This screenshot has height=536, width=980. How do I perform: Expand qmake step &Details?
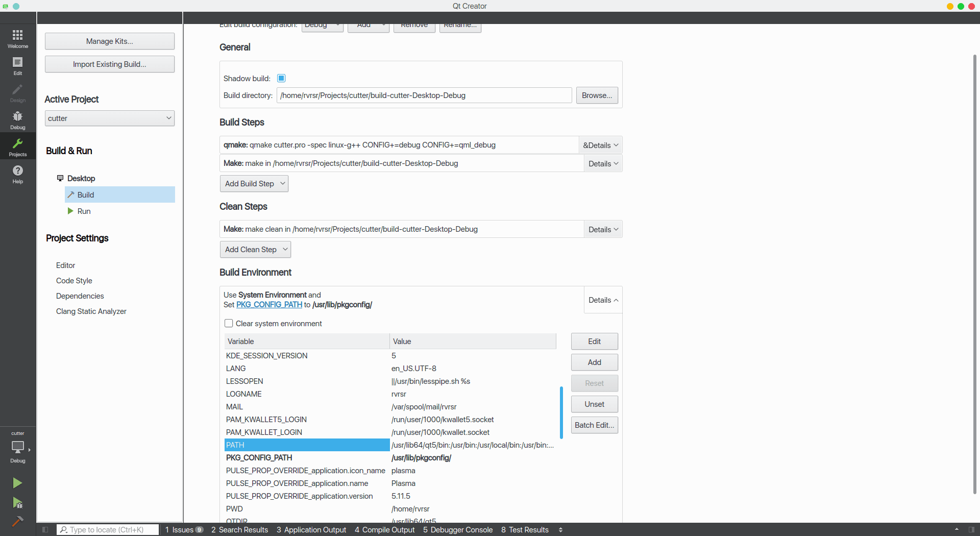(x=601, y=145)
